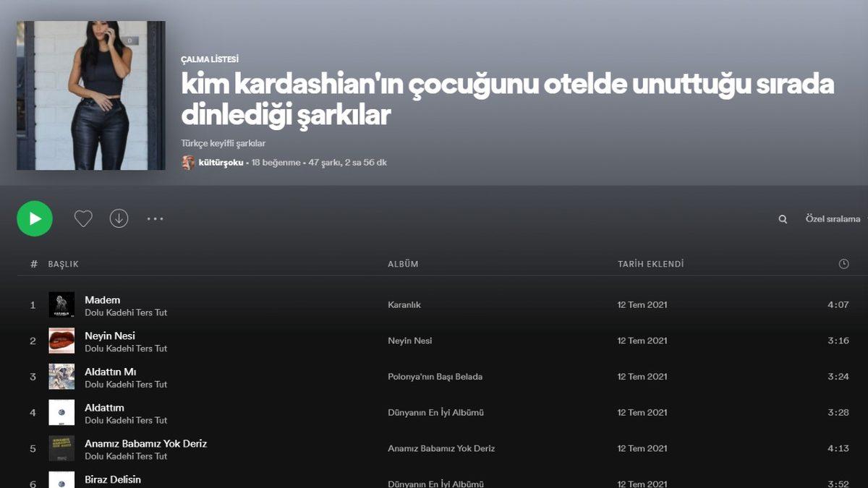Open Dolu Kadehi Ters Tut artist page
This screenshot has height=488, width=868.
pos(125,313)
